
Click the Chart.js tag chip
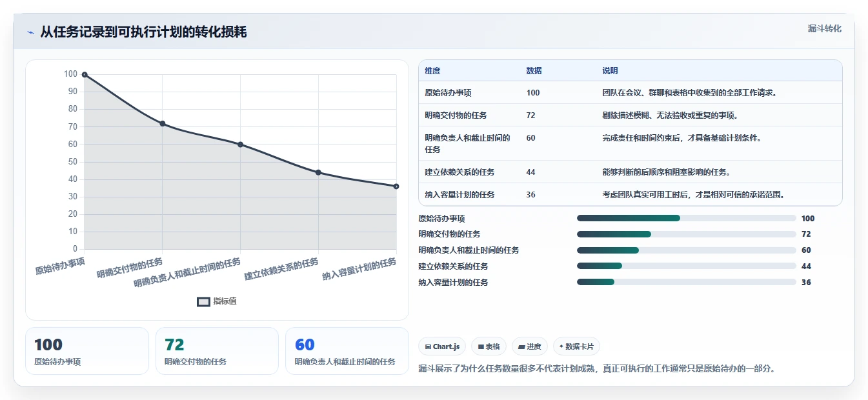pyautogui.click(x=442, y=346)
